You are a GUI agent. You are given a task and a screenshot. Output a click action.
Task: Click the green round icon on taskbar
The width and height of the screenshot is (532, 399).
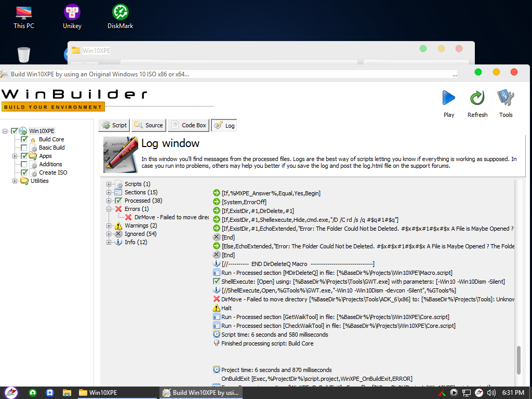pos(33,393)
